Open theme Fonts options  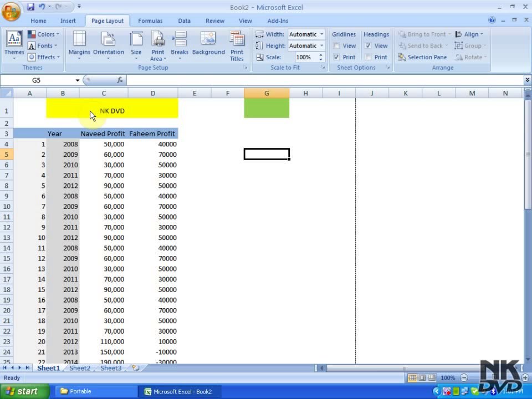pyautogui.click(x=43, y=46)
